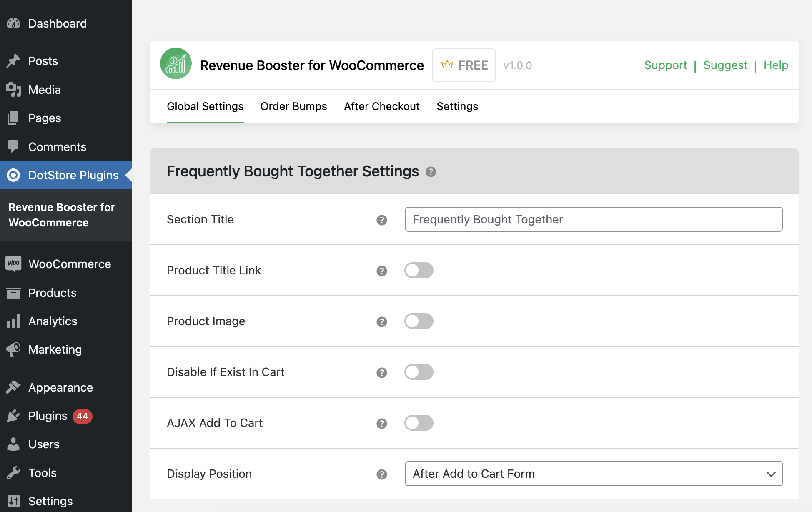This screenshot has width=812, height=512.
Task: Click the Dashboard gauge icon
Action: click(x=13, y=23)
